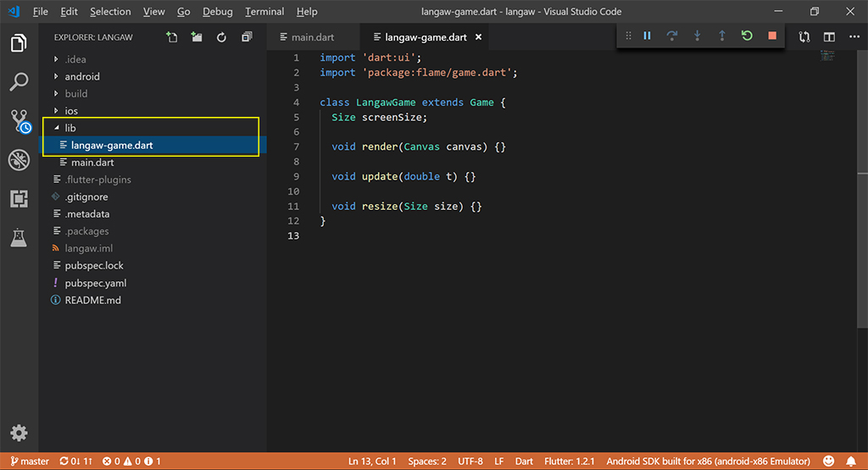
Task: Collapse all folders in Explorer
Action: [247, 37]
